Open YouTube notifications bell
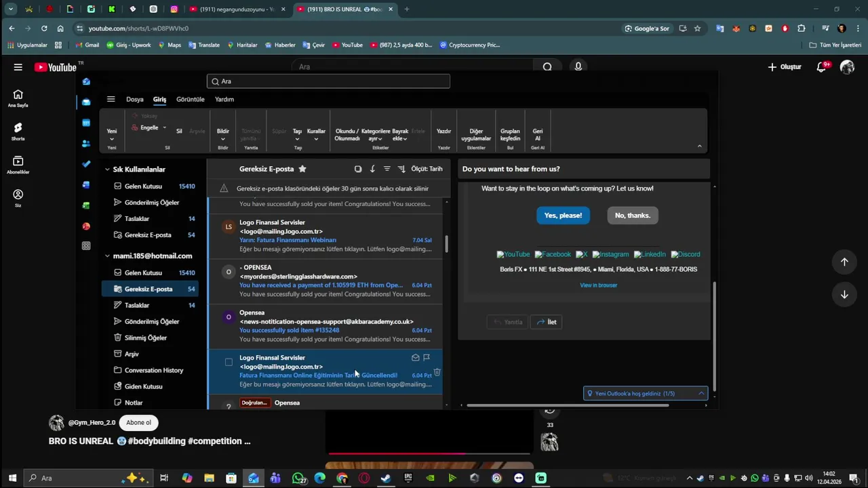This screenshot has width=868, height=488. pos(822,66)
